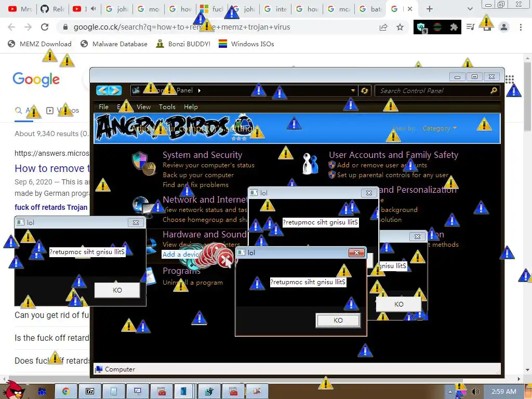532x399 pixels.
Task: Open Network and Internet category
Action: 205,199
